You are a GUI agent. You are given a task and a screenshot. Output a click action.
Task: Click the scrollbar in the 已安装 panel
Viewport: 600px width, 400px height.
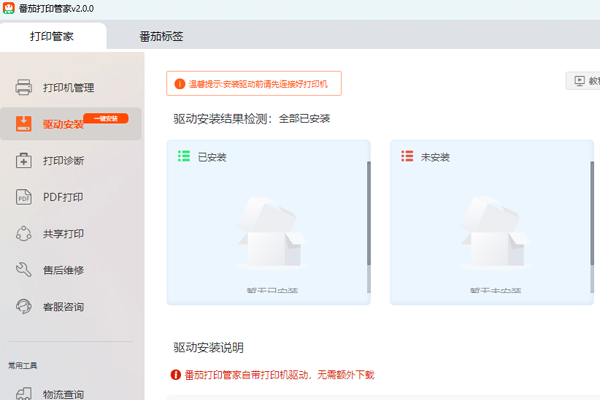[368, 212]
